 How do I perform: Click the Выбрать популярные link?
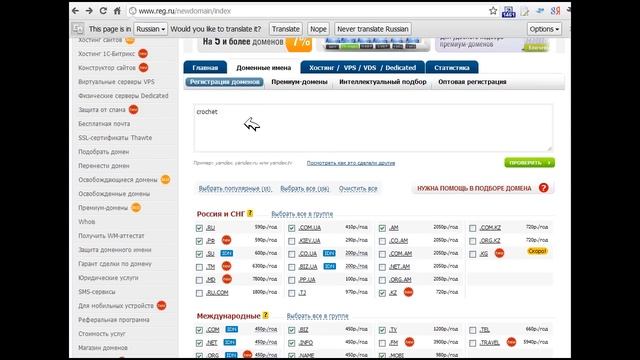(235, 189)
